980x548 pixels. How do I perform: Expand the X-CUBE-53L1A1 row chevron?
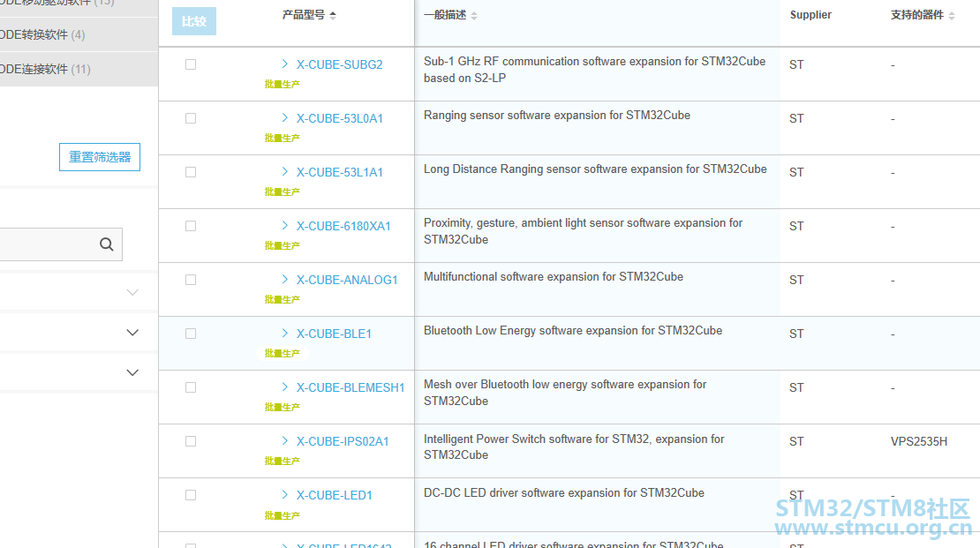(285, 171)
